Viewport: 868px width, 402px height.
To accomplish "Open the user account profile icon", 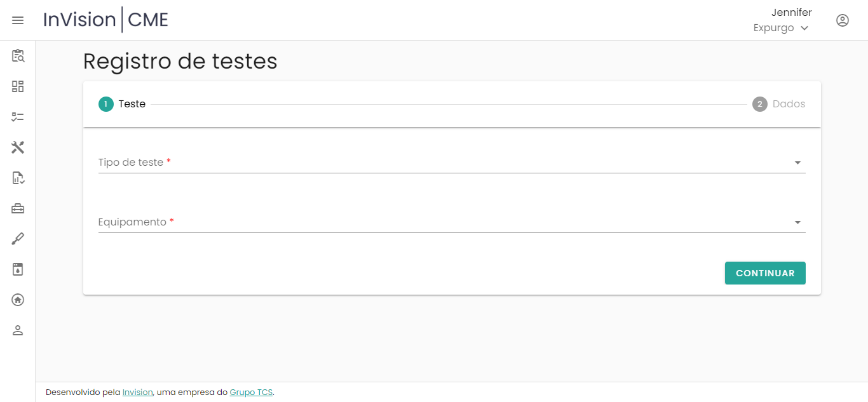I will (x=843, y=20).
